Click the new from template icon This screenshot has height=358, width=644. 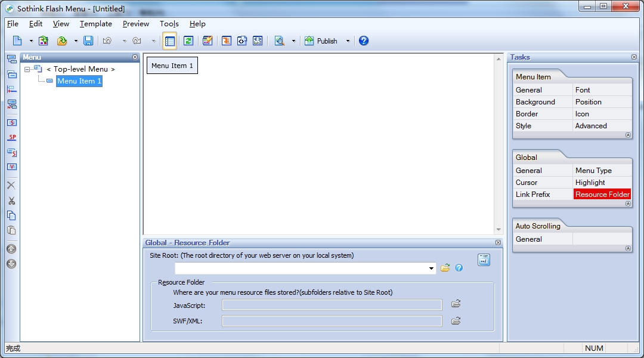[x=44, y=41]
